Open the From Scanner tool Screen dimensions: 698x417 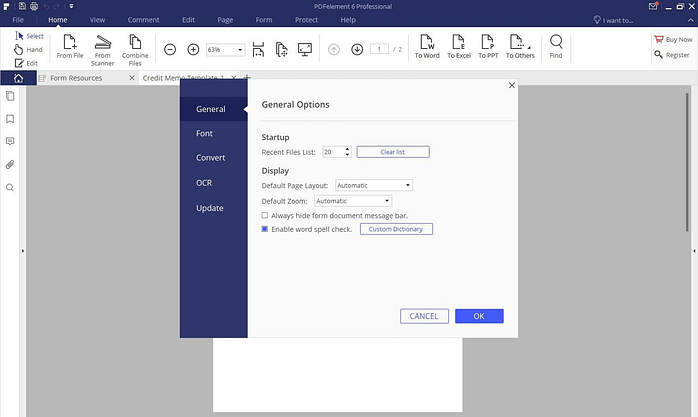tap(103, 47)
